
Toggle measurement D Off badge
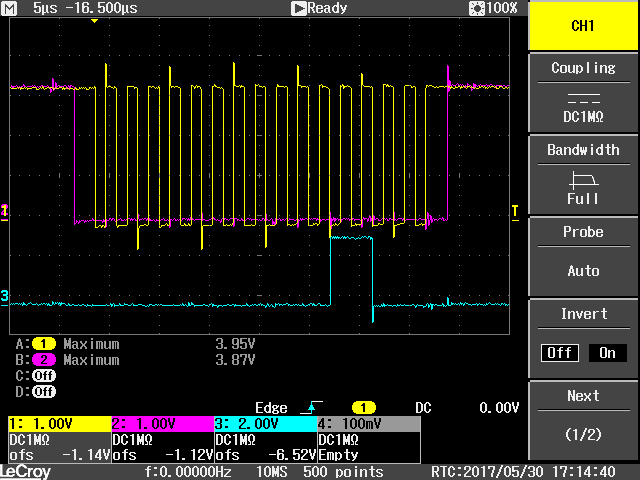[44, 392]
